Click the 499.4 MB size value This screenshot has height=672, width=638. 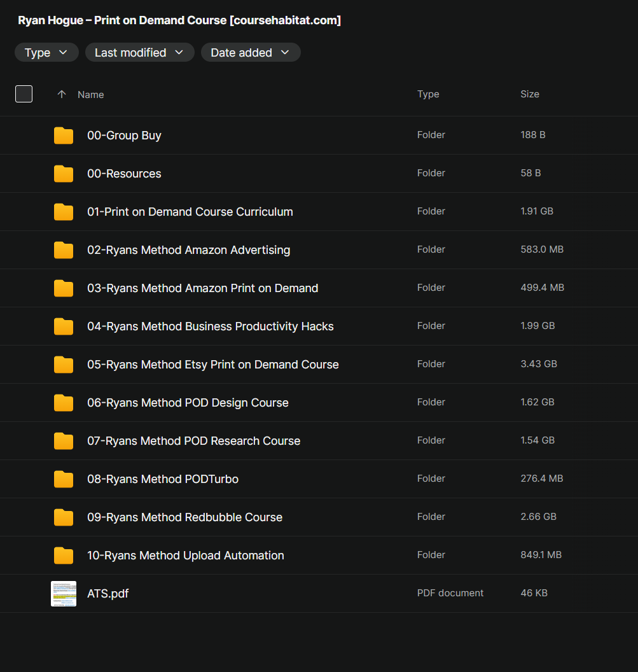coord(543,287)
